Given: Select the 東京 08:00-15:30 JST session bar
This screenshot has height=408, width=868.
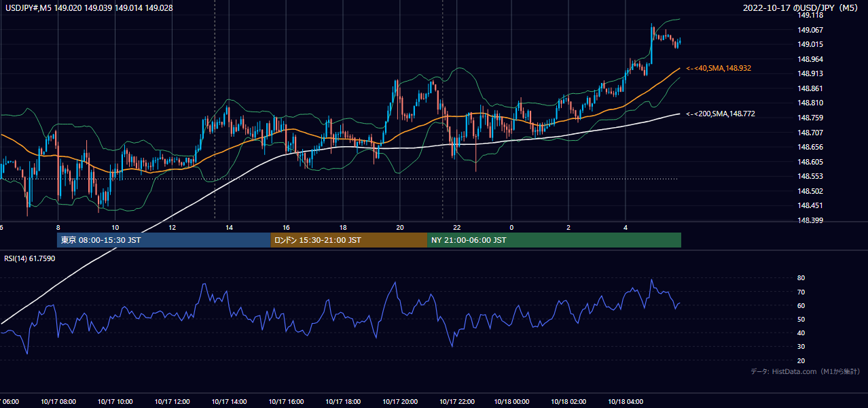Looking at the screenshot, I should [x=164, y=240].
